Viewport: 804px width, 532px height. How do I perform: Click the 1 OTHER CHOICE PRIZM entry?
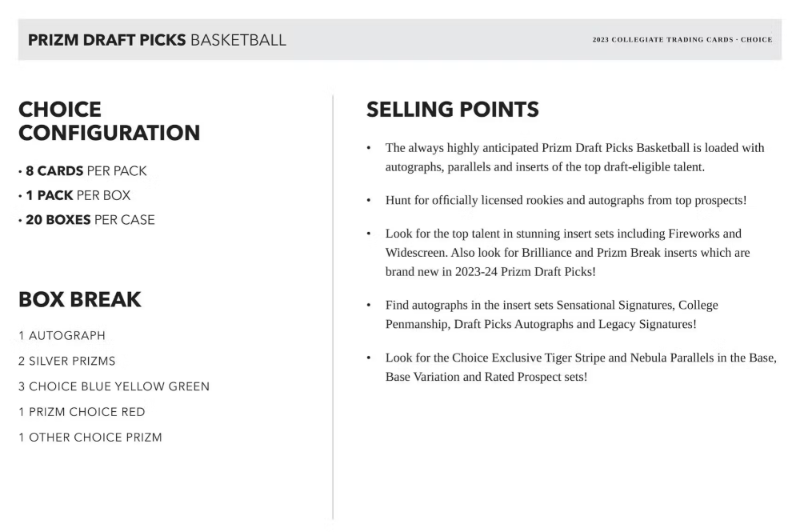[x=90, y=438]
